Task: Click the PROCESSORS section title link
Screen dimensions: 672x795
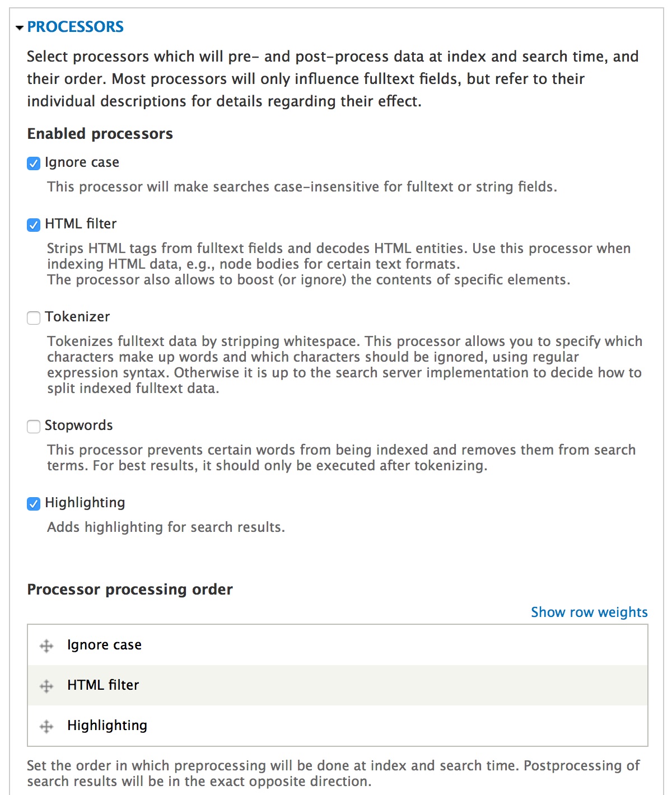Action: coord(76,27)
